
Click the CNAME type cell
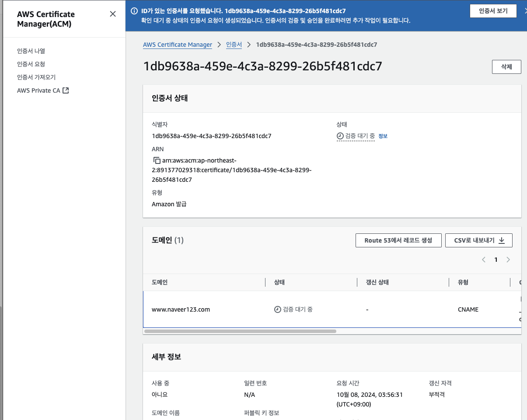[468, 309]
